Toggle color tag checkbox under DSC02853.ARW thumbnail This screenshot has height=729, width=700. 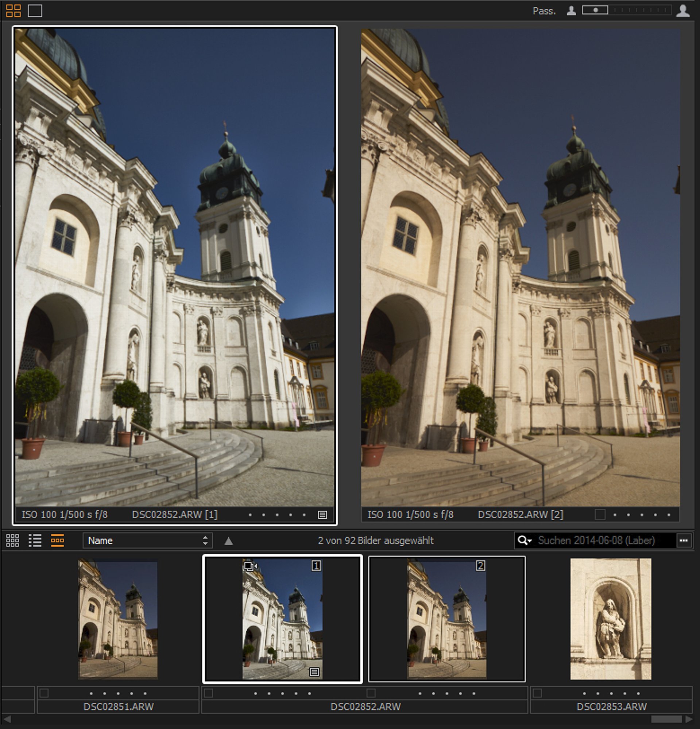(x=537, y=693)
